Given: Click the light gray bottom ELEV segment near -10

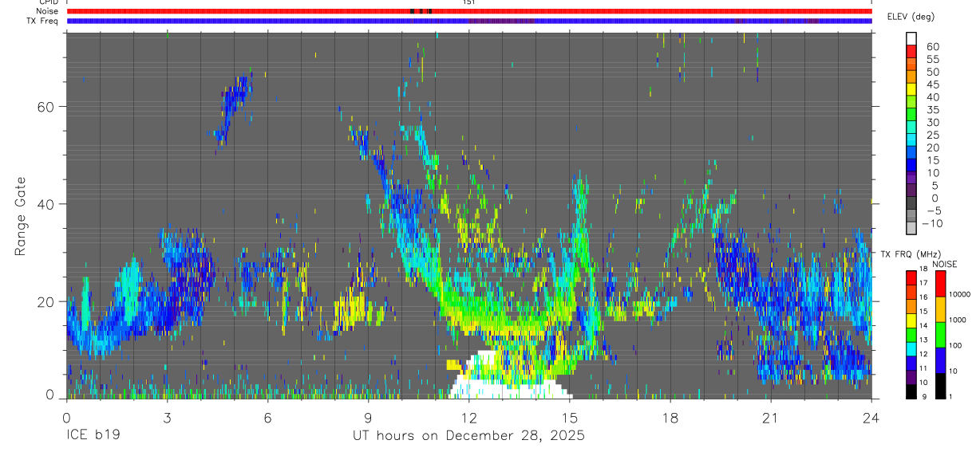Looking at the screenshot, I should [x=911, y=227].
